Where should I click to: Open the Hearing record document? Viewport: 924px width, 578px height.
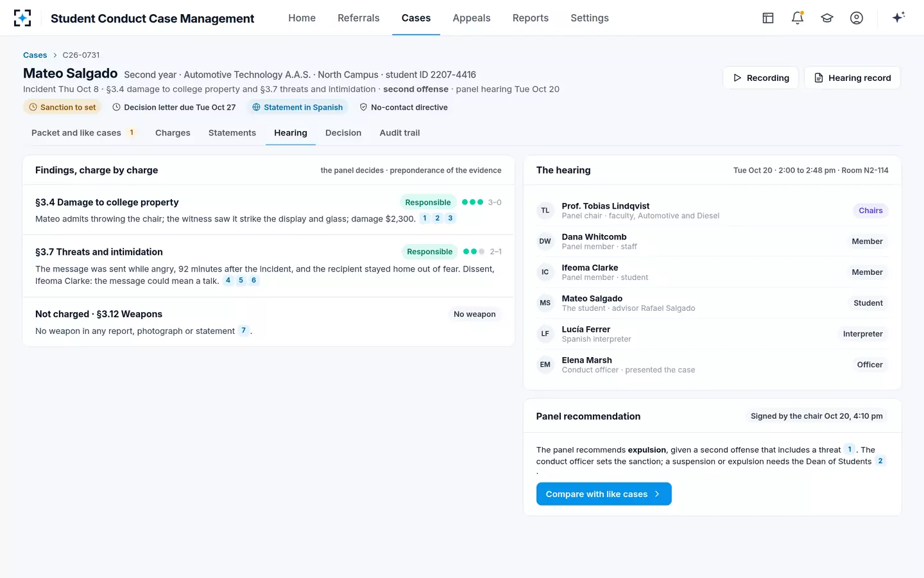tap(852, 78)
